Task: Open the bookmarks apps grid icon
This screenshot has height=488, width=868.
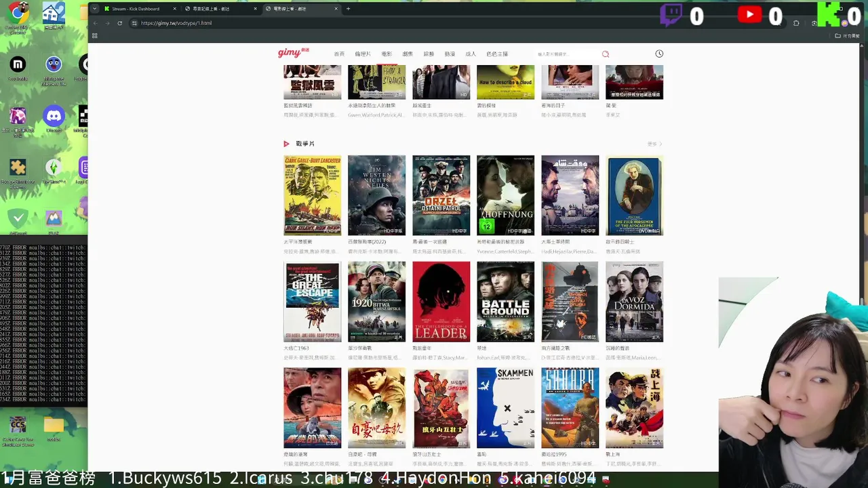Action: pos(95,36)
